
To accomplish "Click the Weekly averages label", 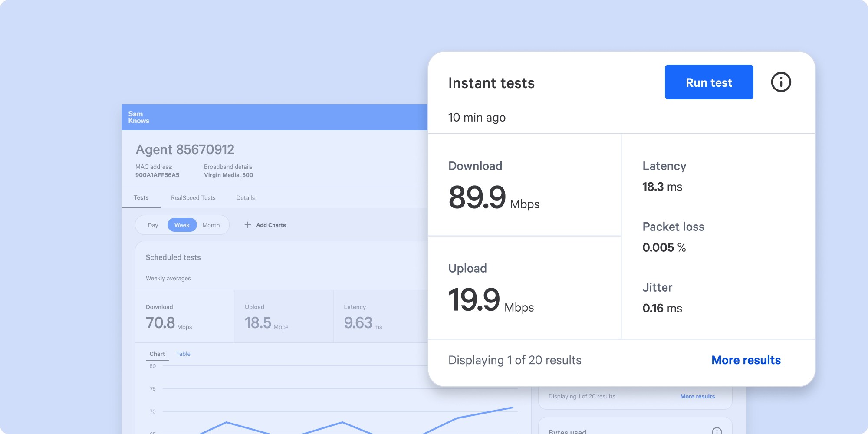I will [x=168, y=278].
